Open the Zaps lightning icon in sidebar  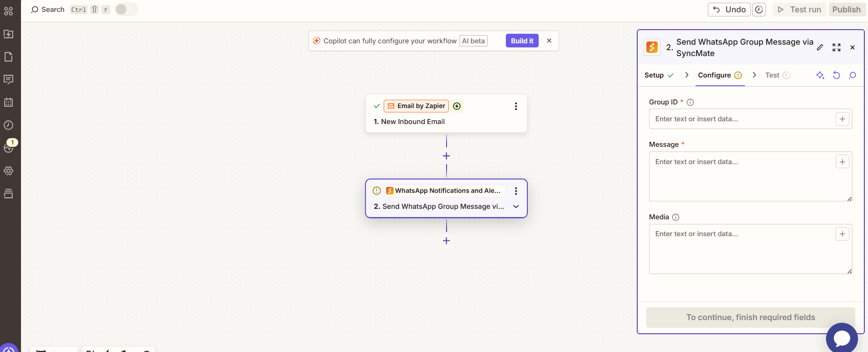click(9, 34)
